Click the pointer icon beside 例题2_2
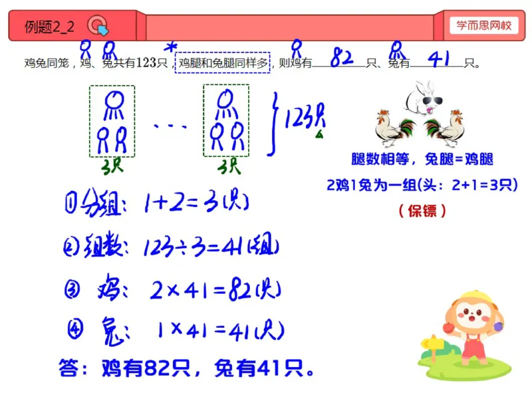Screen dimensions: 532x399 coord(98,26)
